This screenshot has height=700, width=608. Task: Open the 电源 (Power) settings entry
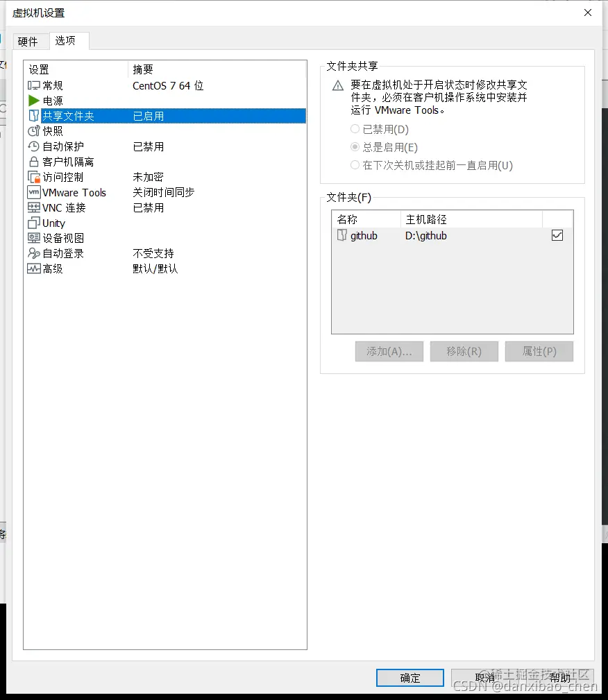(52, 101)
